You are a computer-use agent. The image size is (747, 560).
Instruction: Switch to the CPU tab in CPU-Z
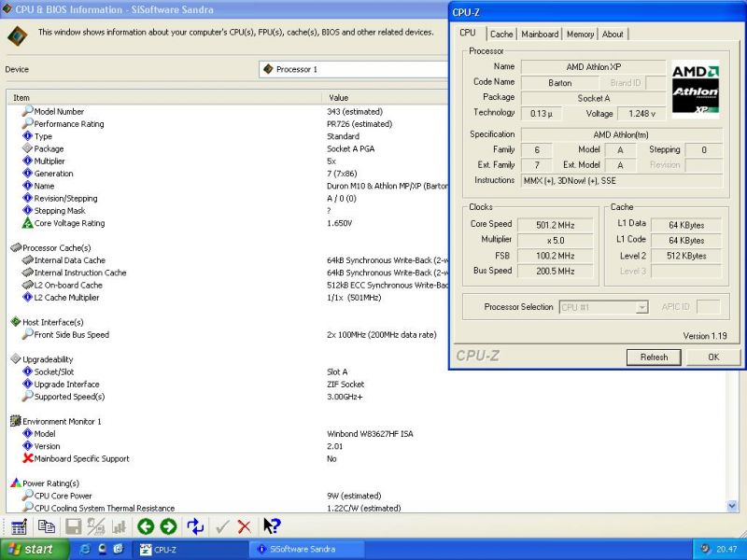[x=468, y=33]
